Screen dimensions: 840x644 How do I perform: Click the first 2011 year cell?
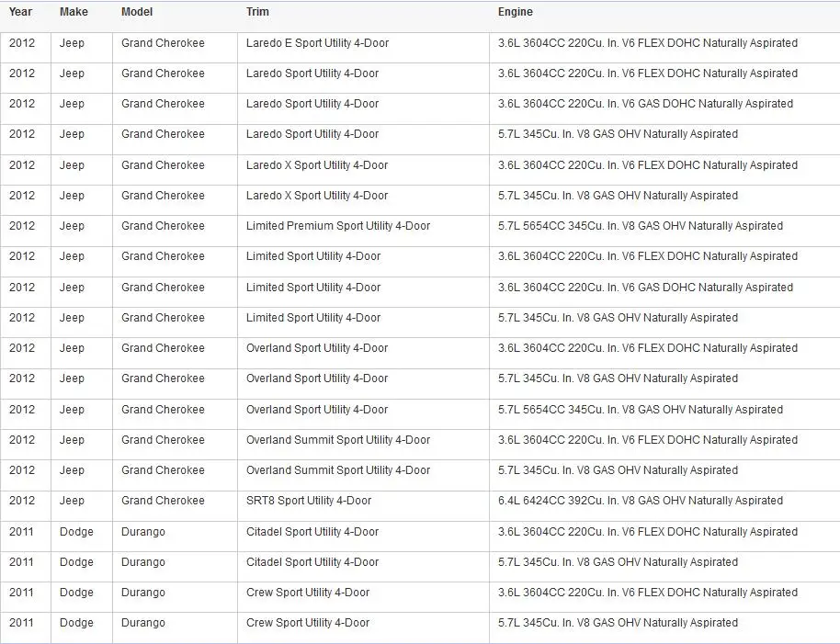(25, 537)
